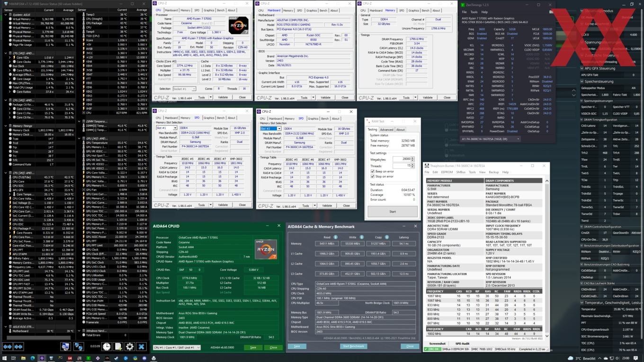Click Validate in CPU-Z Mainboard window

325,97
